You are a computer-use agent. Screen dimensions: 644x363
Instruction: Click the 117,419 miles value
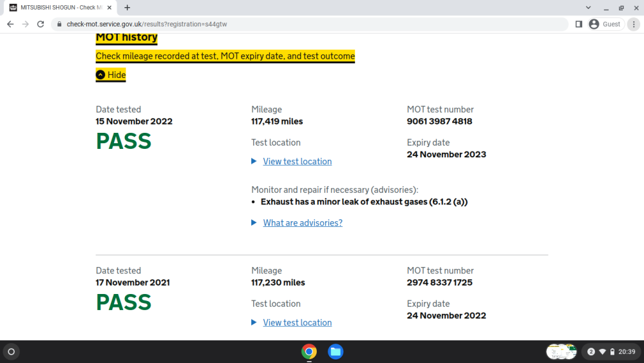pyautogui.click(x=277, y=122)
